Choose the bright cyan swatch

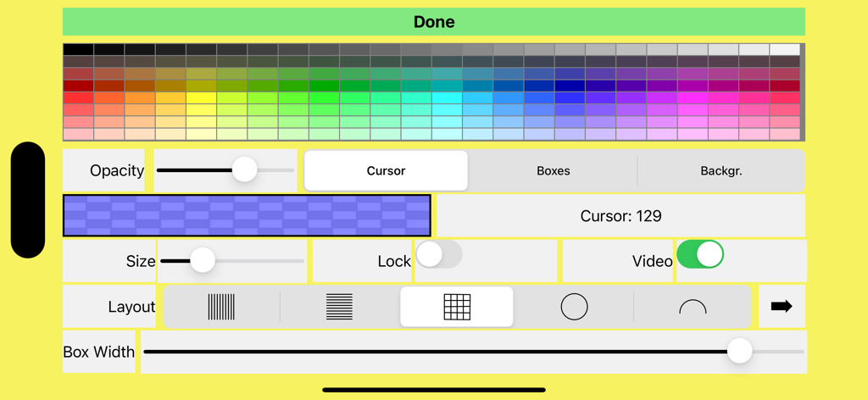(447, 98)
